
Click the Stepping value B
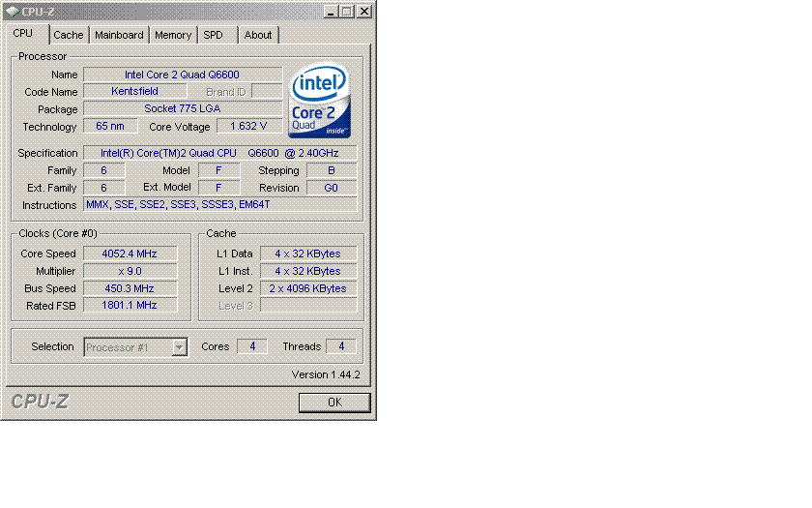(332, 170)
